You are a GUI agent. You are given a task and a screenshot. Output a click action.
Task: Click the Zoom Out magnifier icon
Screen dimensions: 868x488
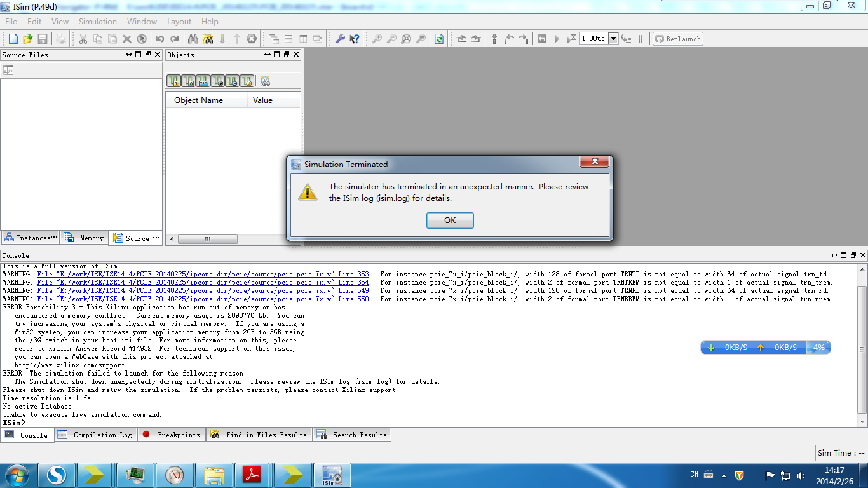(391, 39)
